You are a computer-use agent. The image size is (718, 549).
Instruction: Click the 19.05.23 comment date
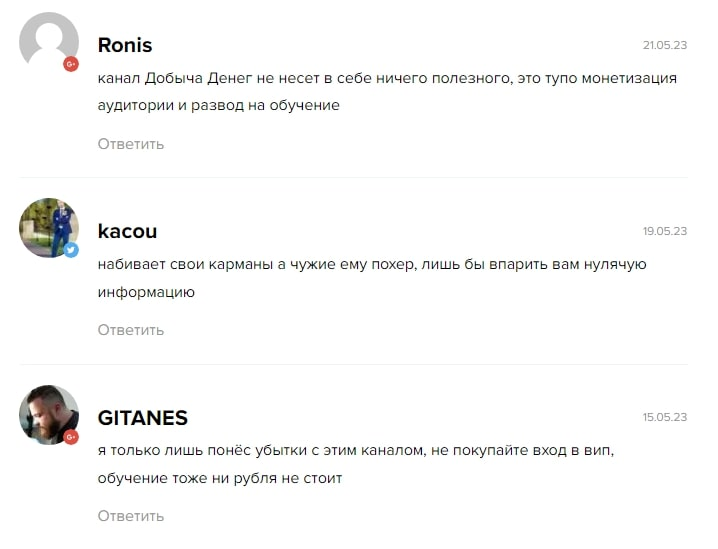[664, 231]
